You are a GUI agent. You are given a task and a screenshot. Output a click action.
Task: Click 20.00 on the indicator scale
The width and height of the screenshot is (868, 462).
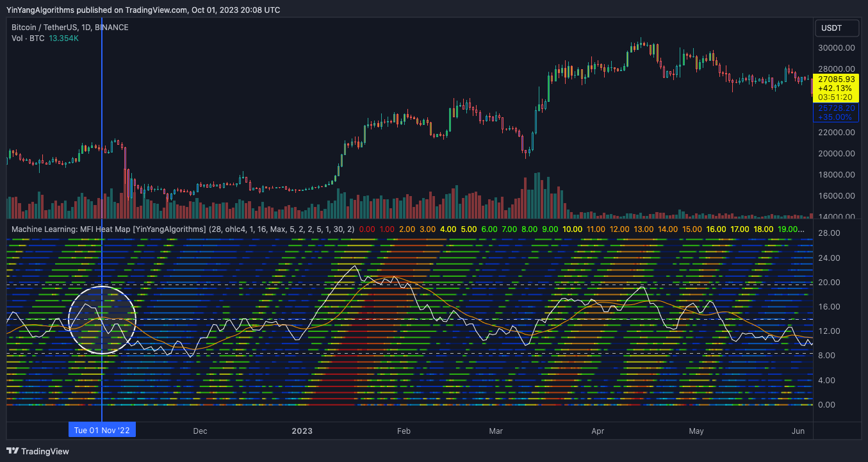click(x=829, y=283)
